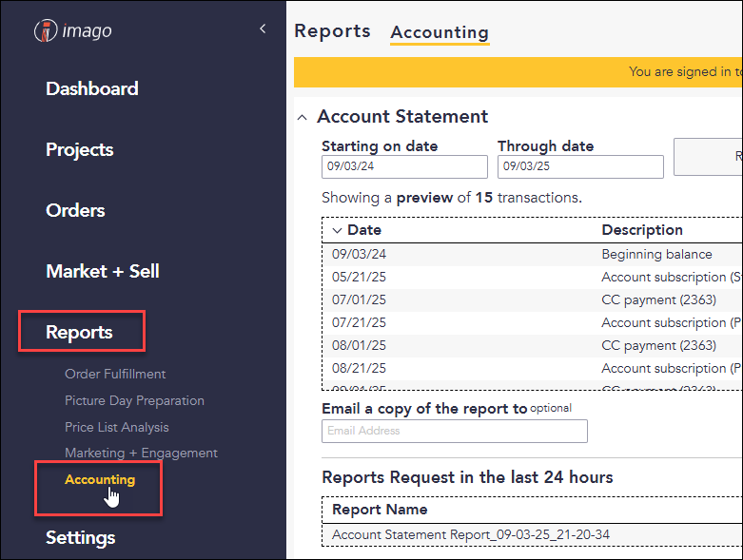Viewport: 743px width, 560px height.
Task: Open Picture Day Preparation reports
Action: coord(134,400)
